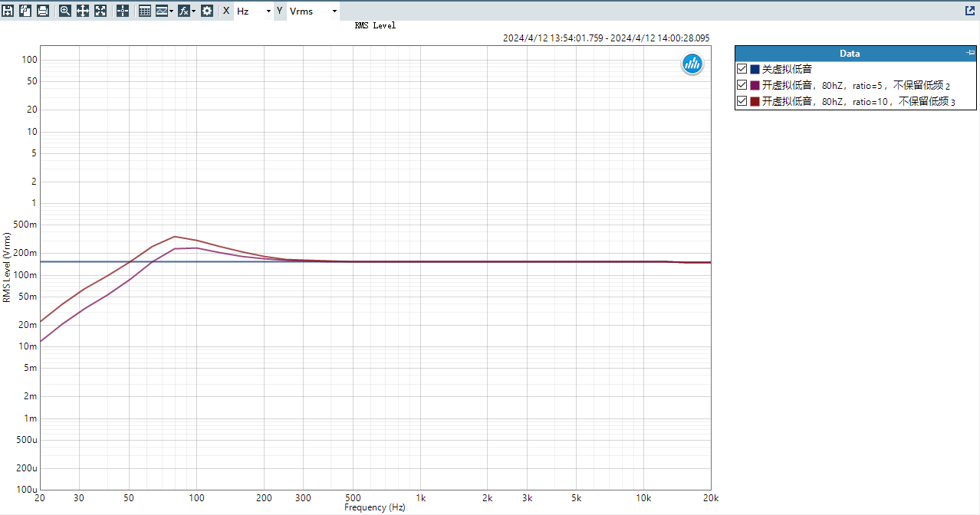Select the pan arrows tool
Screen dimensions: 980x515
click(x=83, y=11)
